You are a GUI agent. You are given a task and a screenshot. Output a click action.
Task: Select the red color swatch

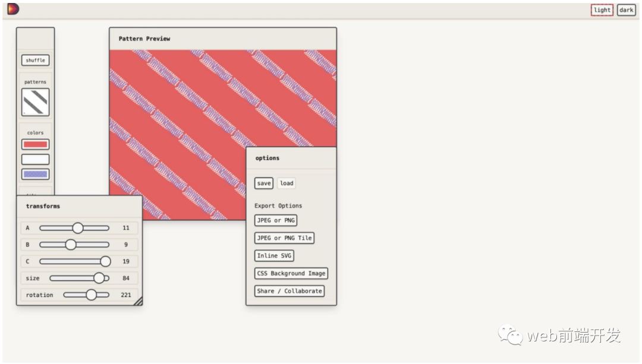tap(36, 144)
